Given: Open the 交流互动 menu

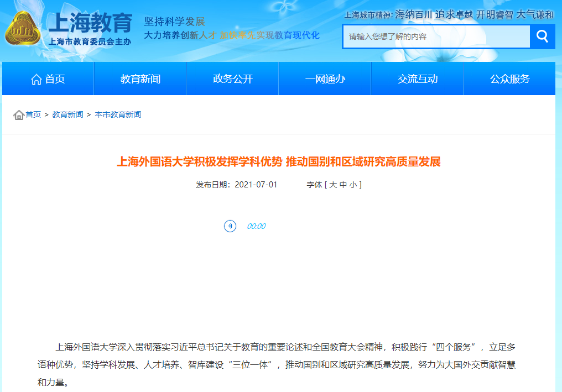Looking at the screenshot, I should pos(417,79).
